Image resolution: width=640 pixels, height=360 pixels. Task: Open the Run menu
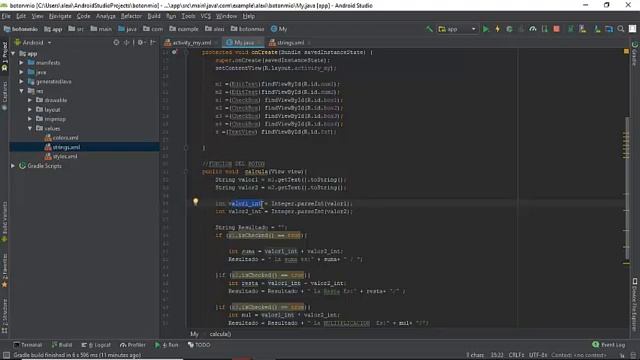(x=171, y=16)
